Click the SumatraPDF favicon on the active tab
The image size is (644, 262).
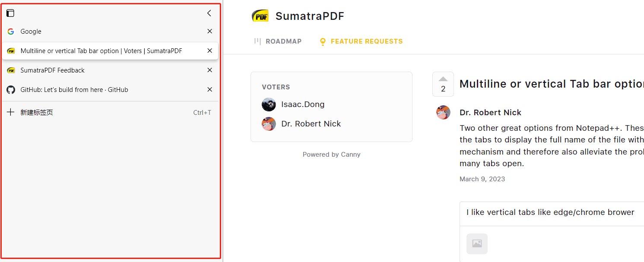pos(11,51)
